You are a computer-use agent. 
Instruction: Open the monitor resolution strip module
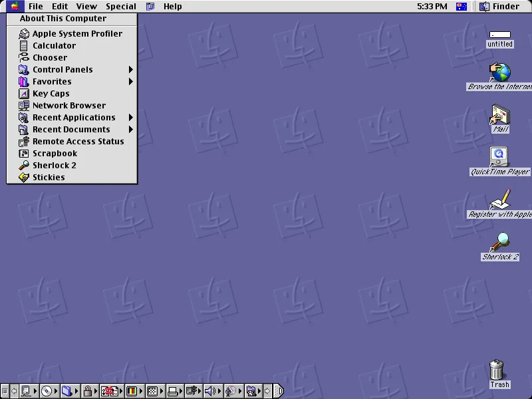coord(152,391)
